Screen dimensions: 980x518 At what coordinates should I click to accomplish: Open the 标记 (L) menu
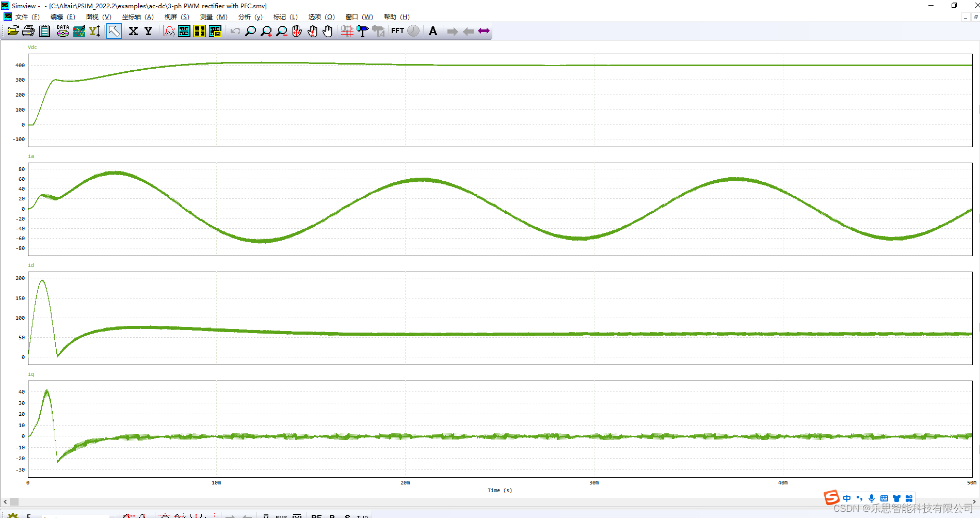[x=285, y=17]
